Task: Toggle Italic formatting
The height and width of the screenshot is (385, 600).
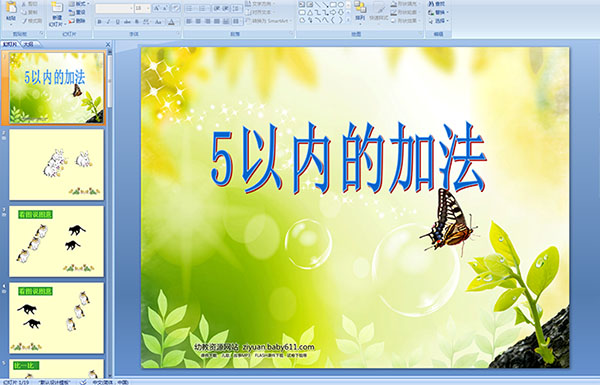Action: [108, 22]
